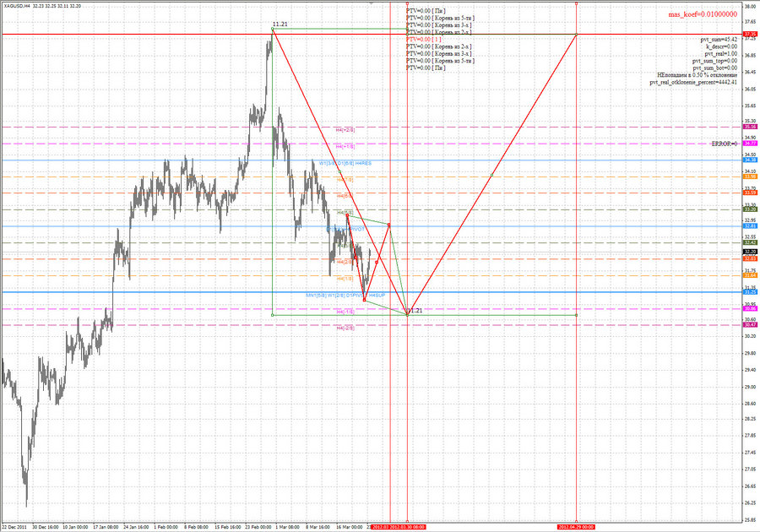The image size is (760, 532).
Task: Click the 31.64 price tag
Action: pyautogui.click(x=751, y=275)
